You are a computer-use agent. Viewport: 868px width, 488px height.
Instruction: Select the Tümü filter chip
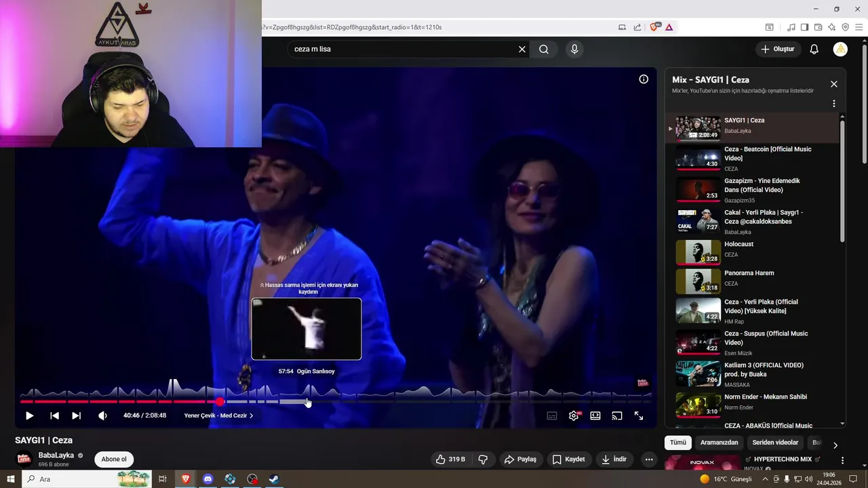pyautogui.click(x=678, y=443)
